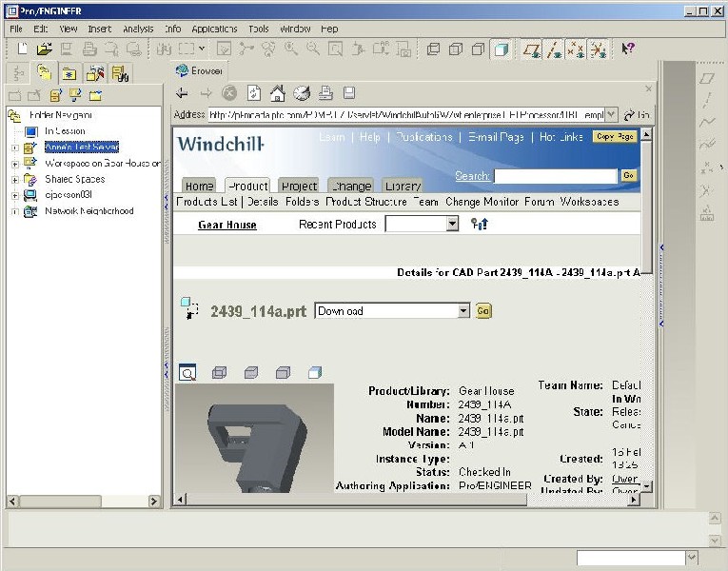Click the Open file folder icon
The height and width of the screenshot is (571, 728).
45,49
